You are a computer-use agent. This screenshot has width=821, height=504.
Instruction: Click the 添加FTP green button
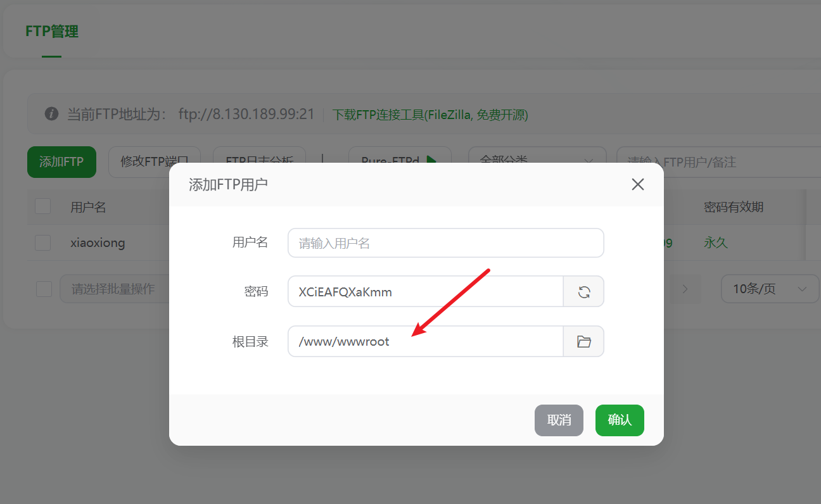61,162
